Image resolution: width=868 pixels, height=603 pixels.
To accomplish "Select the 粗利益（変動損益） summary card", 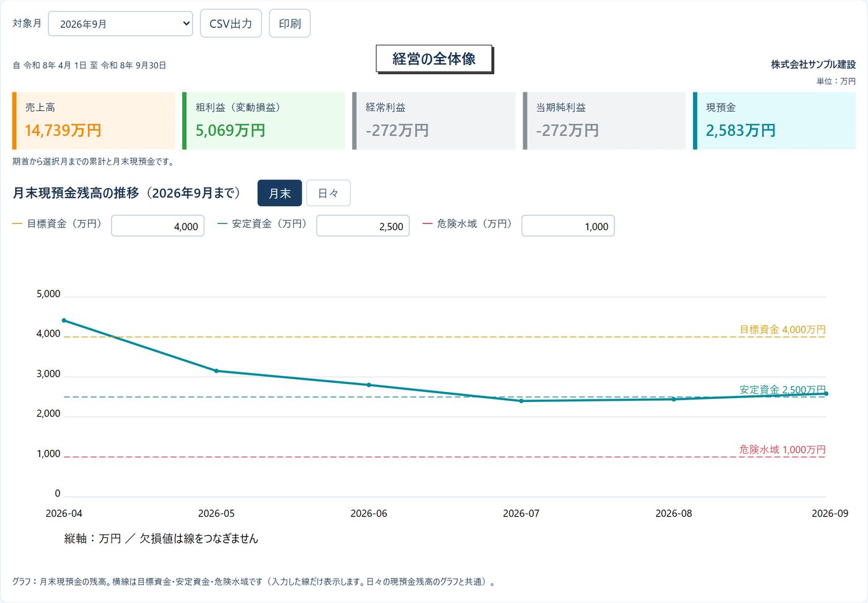I will pyautogui.click(x=263, y=121).
